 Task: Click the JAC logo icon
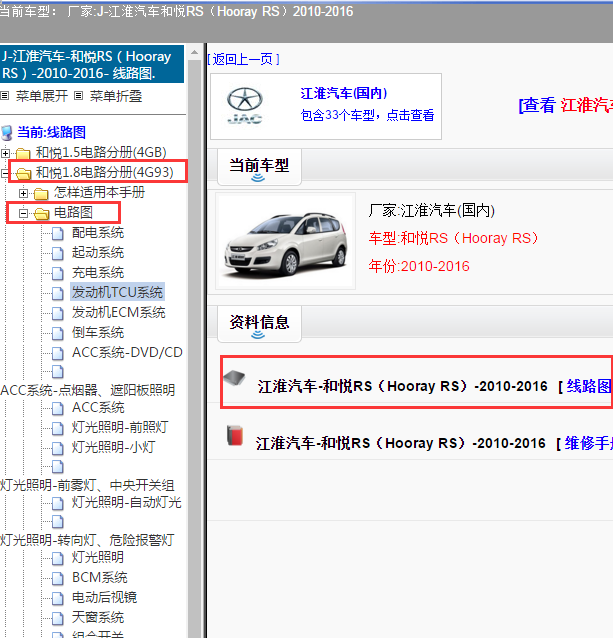[x=244, y=106]
